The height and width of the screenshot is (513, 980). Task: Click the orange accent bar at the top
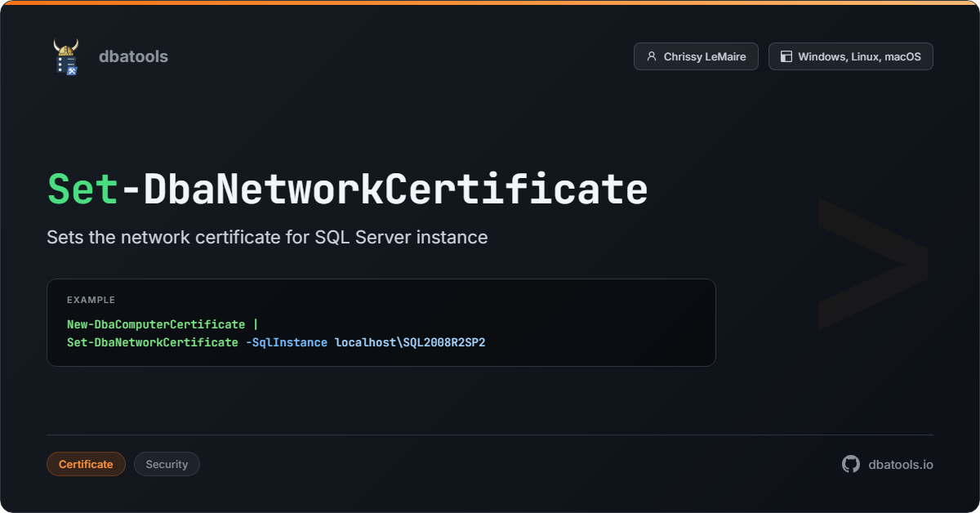pos(490,2)
